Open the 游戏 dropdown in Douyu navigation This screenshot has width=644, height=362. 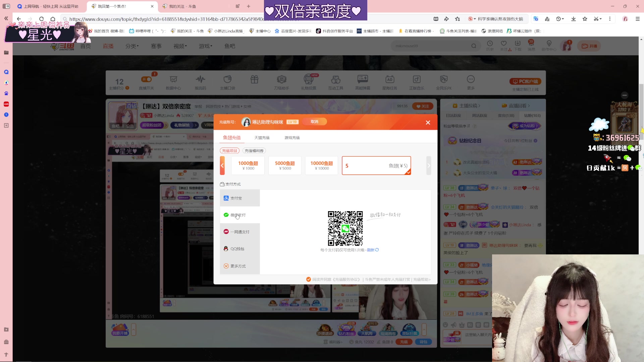pyautogui.click(x=206, y=46)
